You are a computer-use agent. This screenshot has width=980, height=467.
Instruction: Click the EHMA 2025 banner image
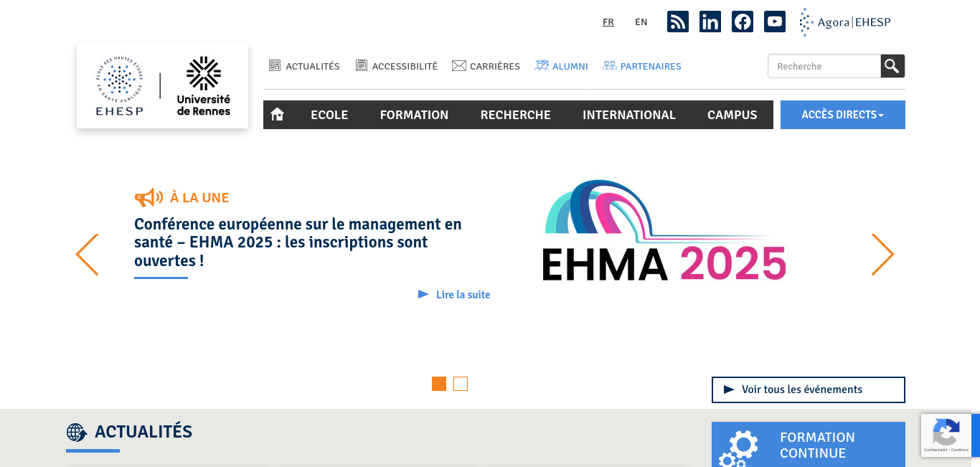click(664, 230)
